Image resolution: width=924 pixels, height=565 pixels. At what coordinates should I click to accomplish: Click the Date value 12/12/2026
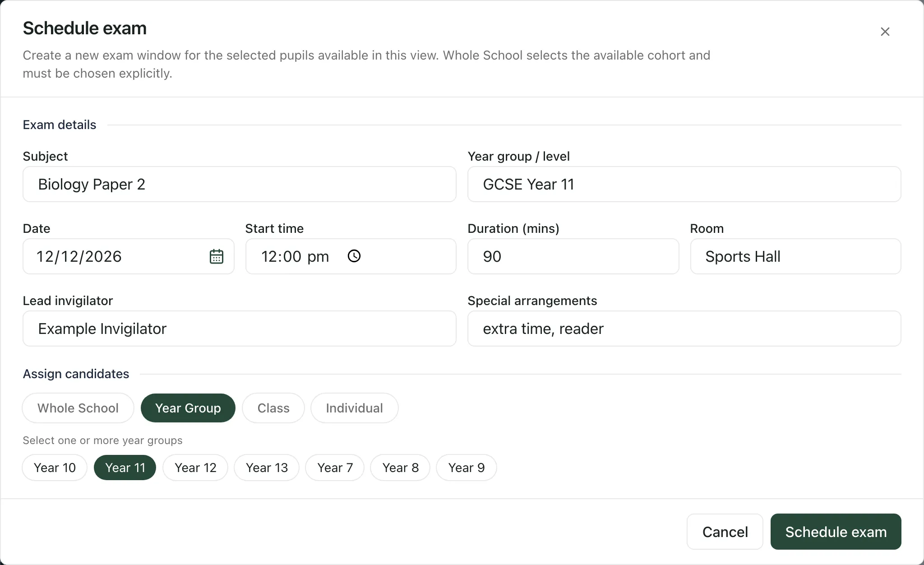(x=79, y=256)
